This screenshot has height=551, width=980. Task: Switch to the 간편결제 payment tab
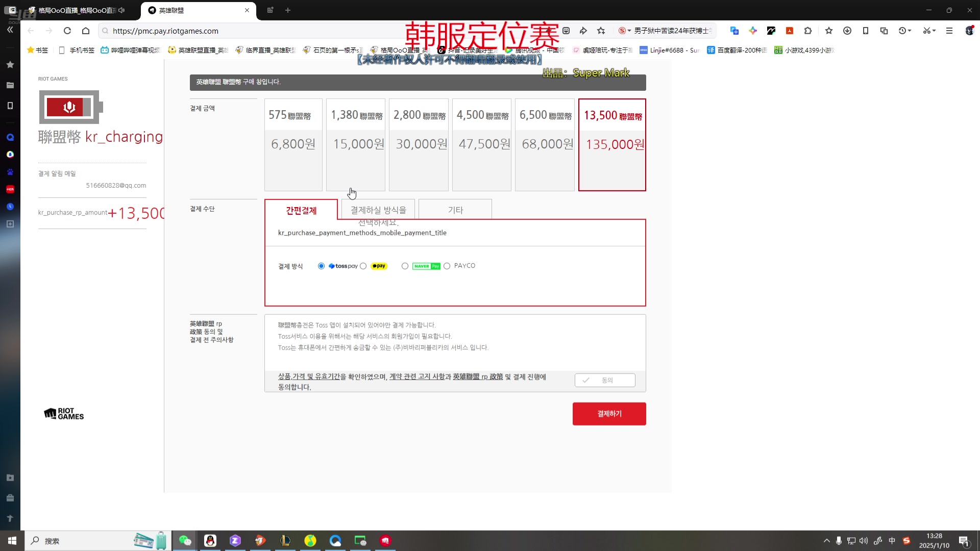pyautogui.click(x=301, y=210)
